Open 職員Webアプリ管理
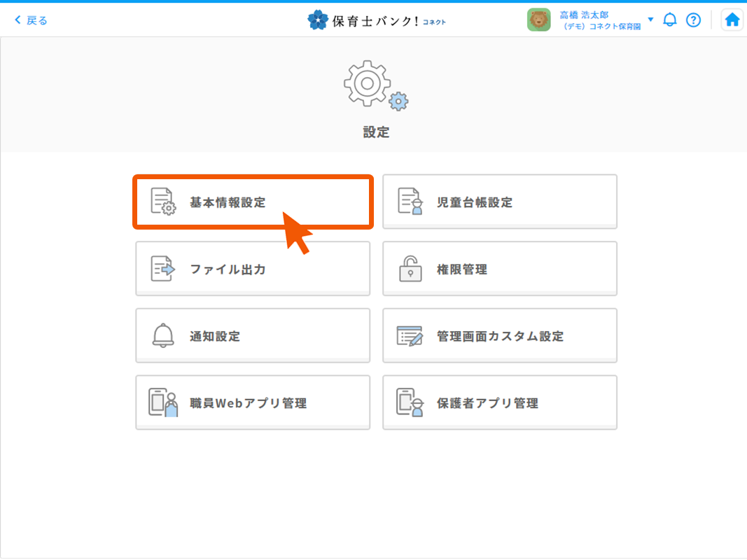 (x=253, y=403)
